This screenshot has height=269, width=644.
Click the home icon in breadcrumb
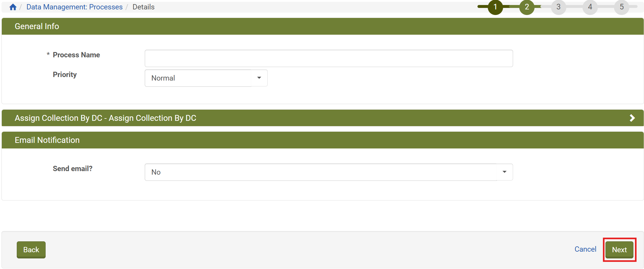tap(13, 7)
